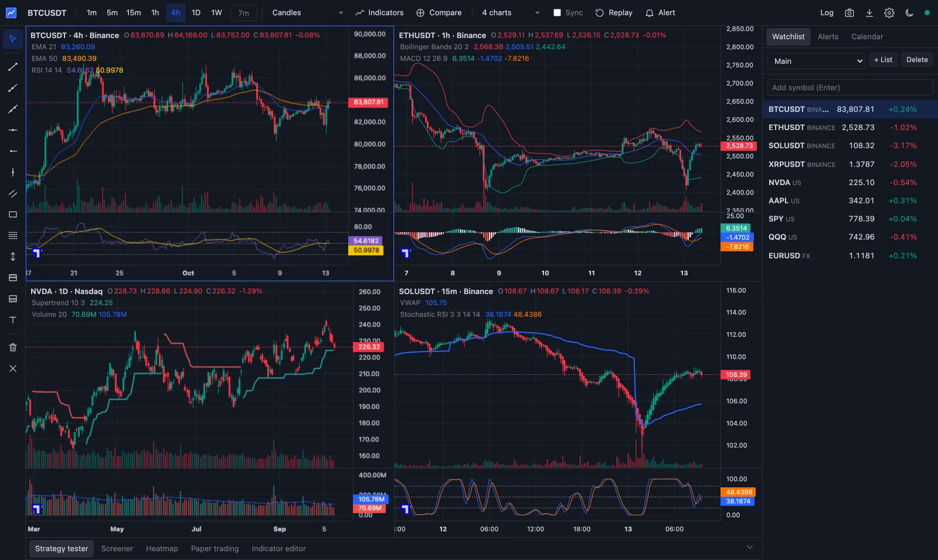Switch timeframe to 1W
This screenshot has height=560, width=938.
216,13
